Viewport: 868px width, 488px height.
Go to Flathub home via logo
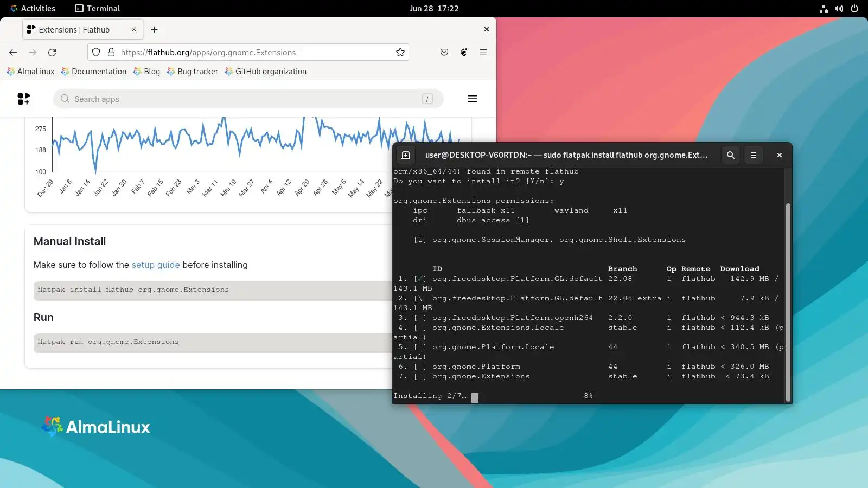(24, 99)
